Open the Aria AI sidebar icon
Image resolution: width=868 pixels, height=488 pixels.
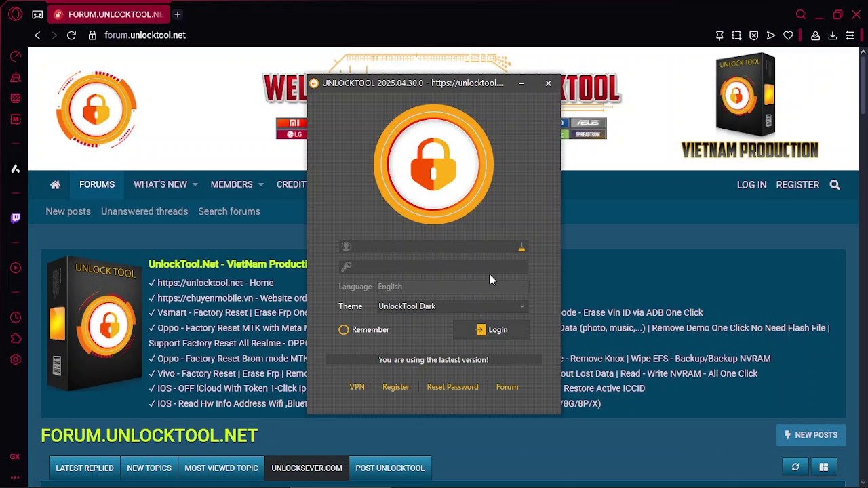(15, 169)
